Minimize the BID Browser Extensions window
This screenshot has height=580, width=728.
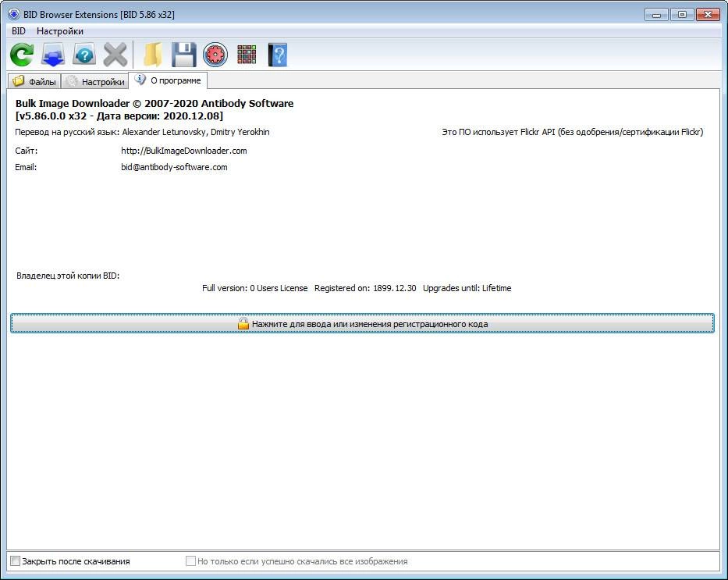pos(656,14)
